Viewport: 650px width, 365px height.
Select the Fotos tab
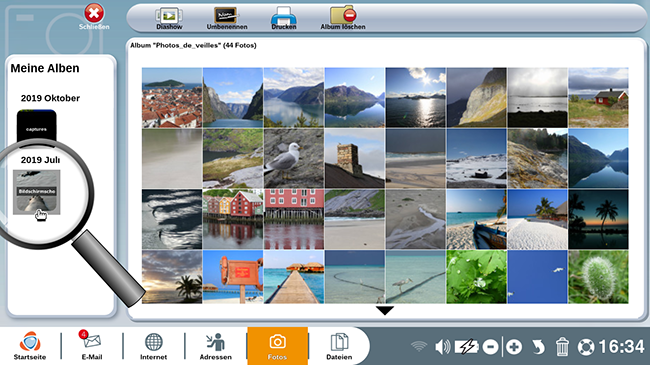pyautogui.click(x=277, y=346)
